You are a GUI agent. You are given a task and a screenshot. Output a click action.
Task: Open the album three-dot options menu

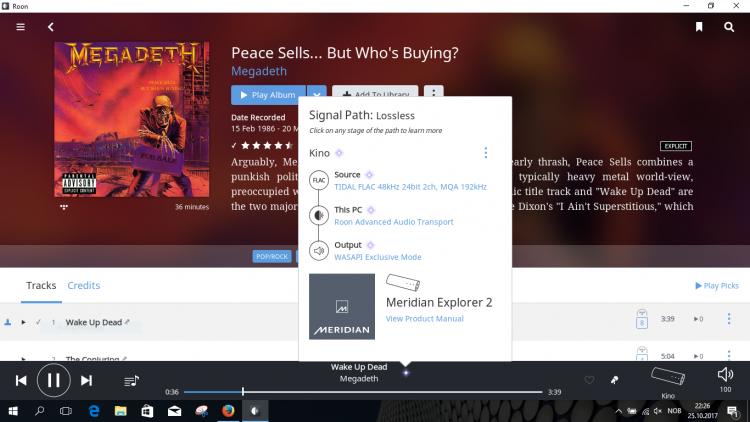pyautogui.click(x=433, y=92)
